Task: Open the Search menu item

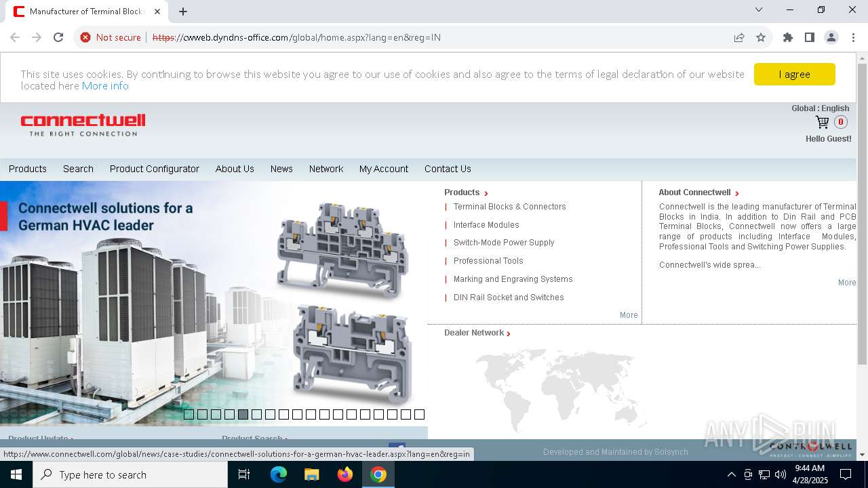Action: tap(78, 169)
